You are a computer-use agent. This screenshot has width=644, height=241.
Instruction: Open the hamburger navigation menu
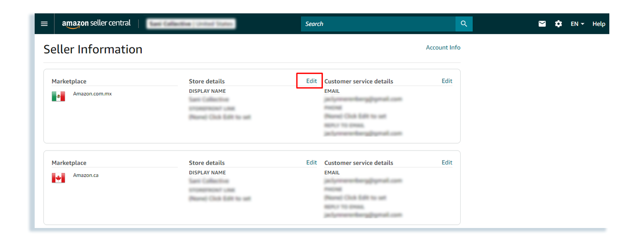coord(44,24)
